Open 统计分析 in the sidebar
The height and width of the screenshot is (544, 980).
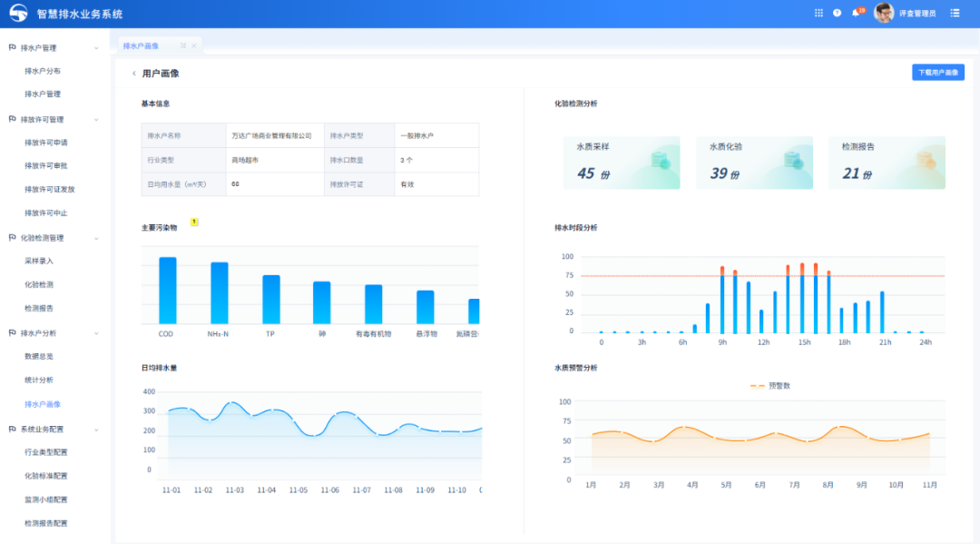click(39, 381)
